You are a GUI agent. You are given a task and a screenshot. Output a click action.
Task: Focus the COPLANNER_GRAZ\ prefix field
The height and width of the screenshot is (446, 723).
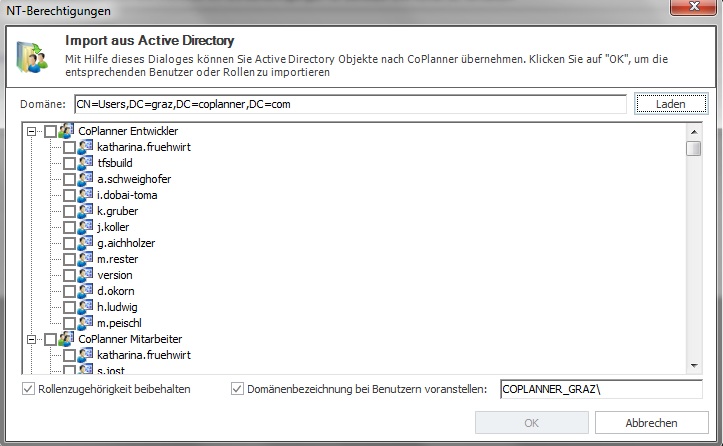601,389
